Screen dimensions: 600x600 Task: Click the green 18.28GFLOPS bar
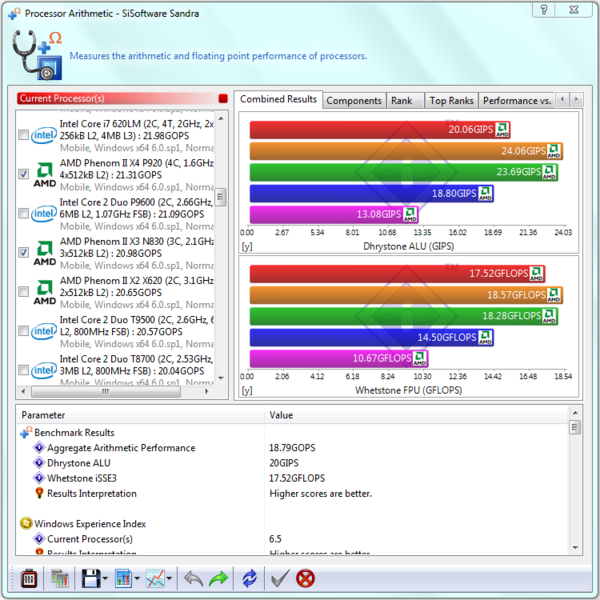click(x=404, y=316)
